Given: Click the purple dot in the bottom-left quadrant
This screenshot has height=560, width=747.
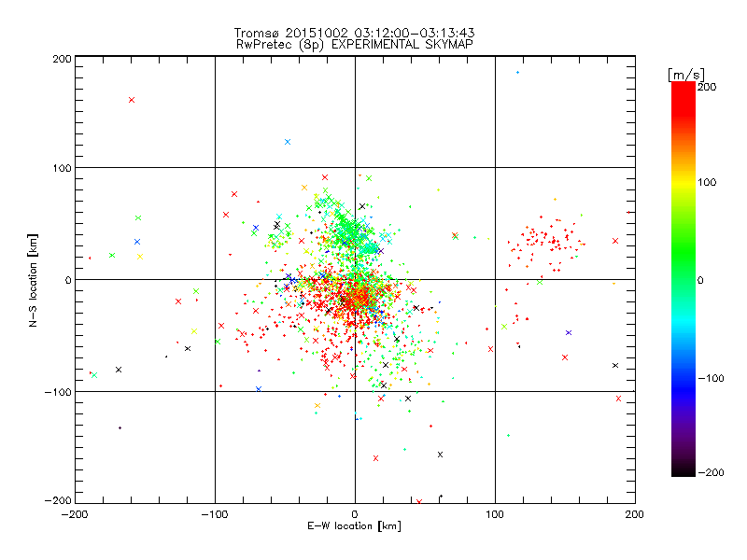Looking at the screenshot, I should 120,428.
